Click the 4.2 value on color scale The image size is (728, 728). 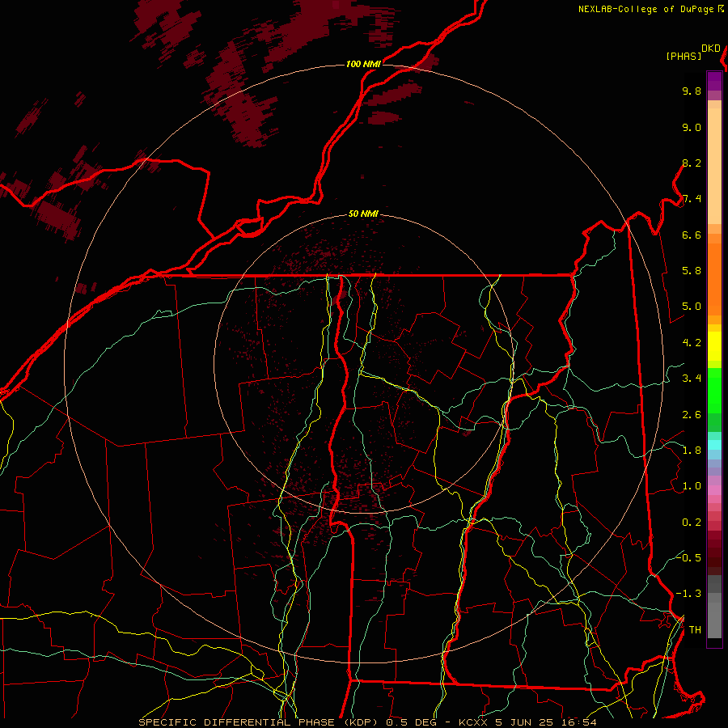692,343
